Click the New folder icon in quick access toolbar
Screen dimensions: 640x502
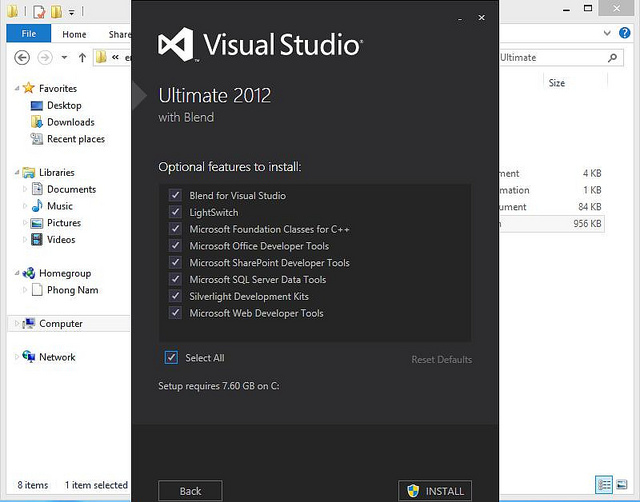pos(56,12)
